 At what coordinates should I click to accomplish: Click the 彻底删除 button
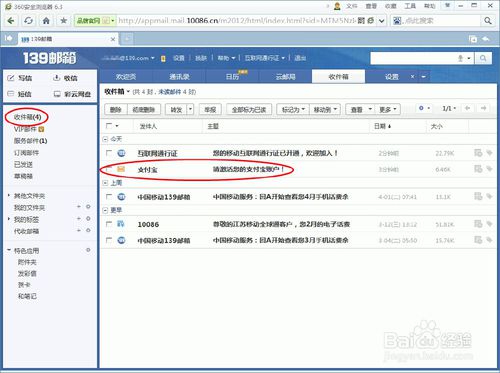click(144, 109)
